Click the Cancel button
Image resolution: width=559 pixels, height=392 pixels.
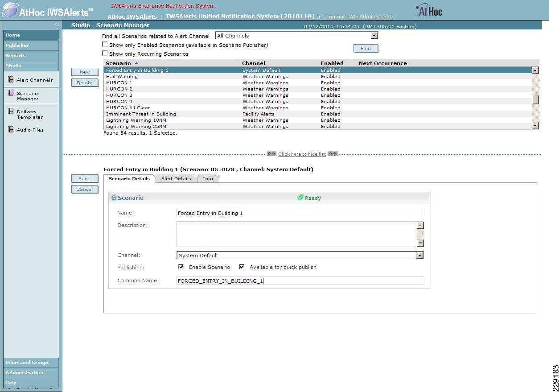tap(85, 189)
